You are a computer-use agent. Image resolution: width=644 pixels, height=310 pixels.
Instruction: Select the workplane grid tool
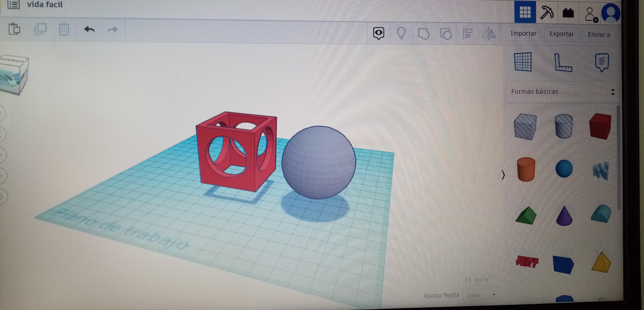click(523, 62)
